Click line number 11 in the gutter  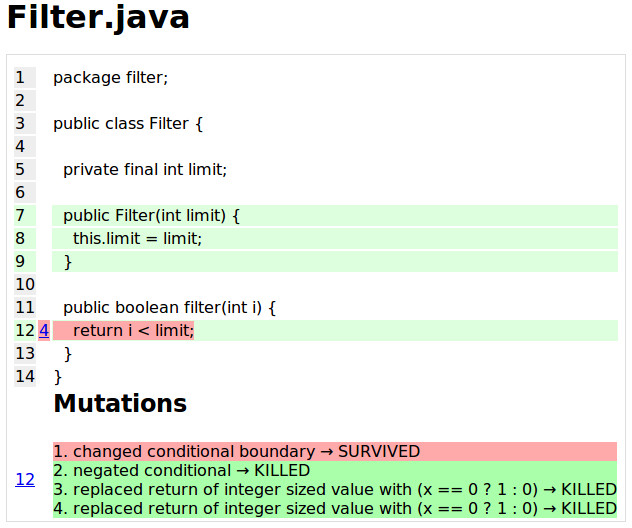pyautogui.click(x=25, y=308)
